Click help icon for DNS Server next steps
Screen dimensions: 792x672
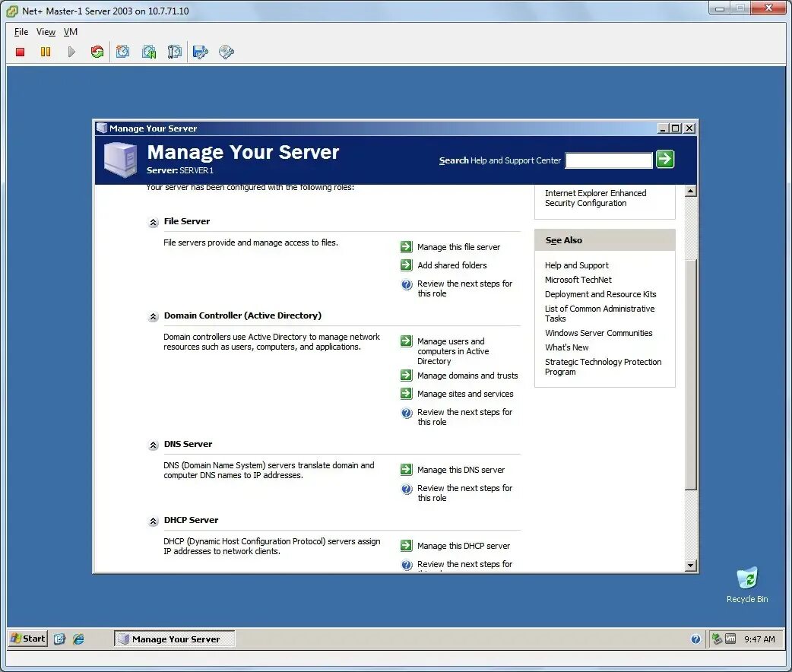[x=407, y=489]
